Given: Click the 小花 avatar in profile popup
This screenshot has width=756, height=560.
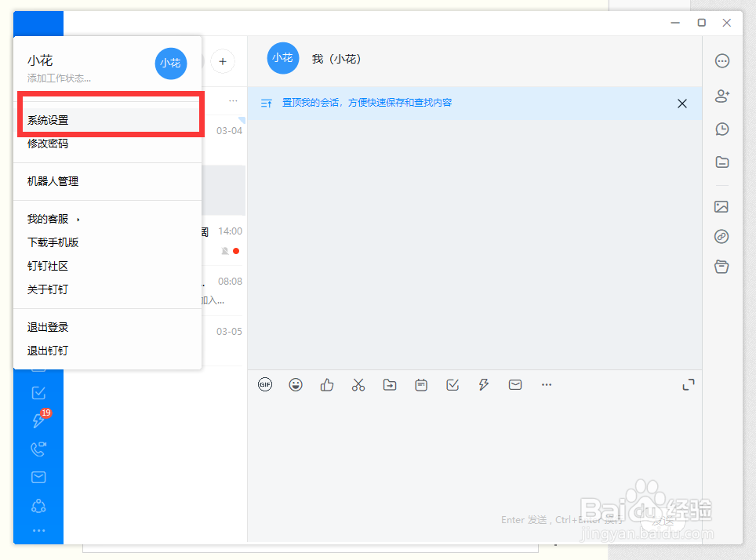Looking at the screenshot, I should coord(171,64).
